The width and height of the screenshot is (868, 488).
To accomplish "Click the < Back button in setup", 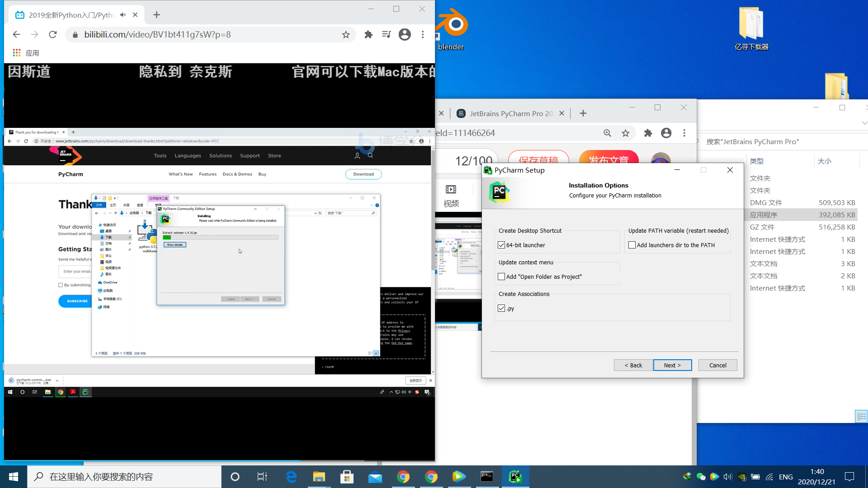I will 634,365.
